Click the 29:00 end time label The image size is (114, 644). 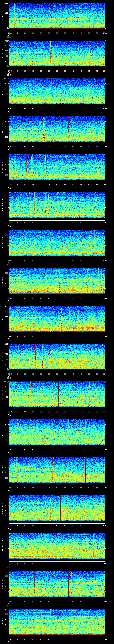[x=105, y=487]
